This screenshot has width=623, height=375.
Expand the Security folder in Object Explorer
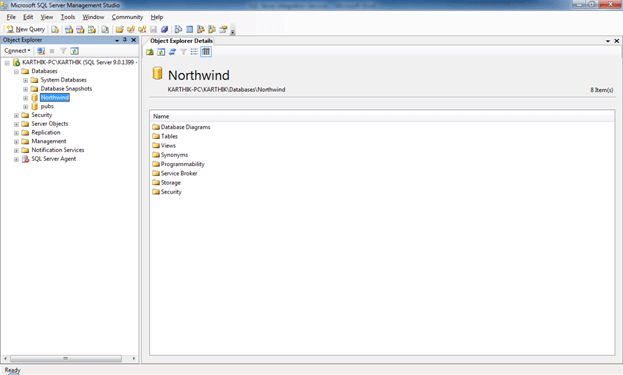click(16, 115)
